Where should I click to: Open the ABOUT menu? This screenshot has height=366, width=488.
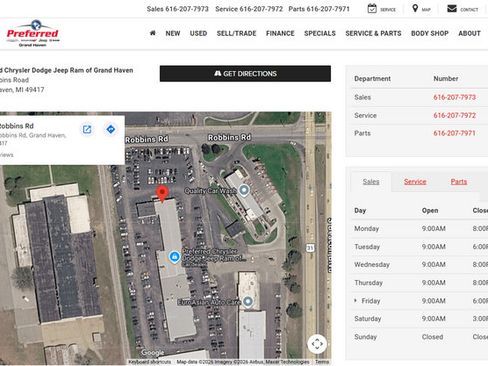point(469,33)
